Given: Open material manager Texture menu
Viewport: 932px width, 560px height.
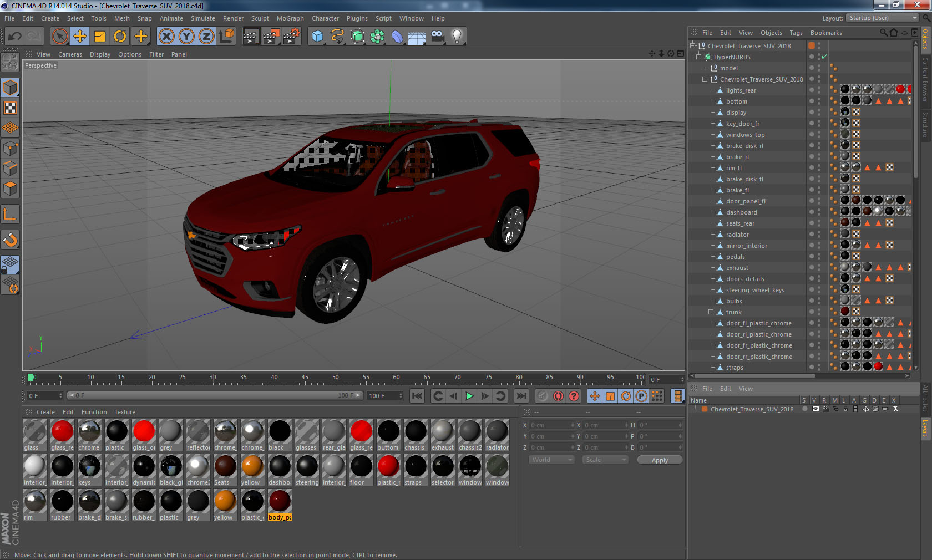Looking at the screenshot, I should tap(125, 412).
